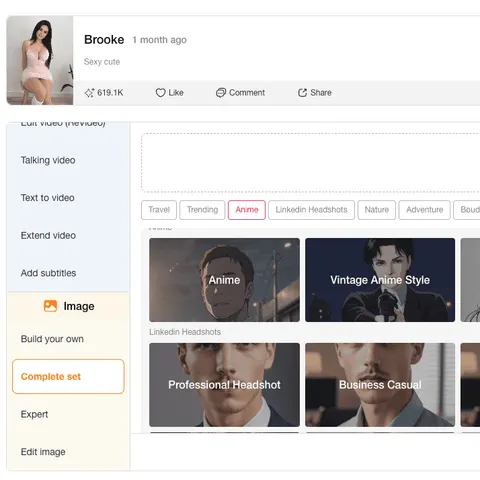The image size is (480, 480).
Task: Open Edit image option
Action: click(x=43, y=452)
